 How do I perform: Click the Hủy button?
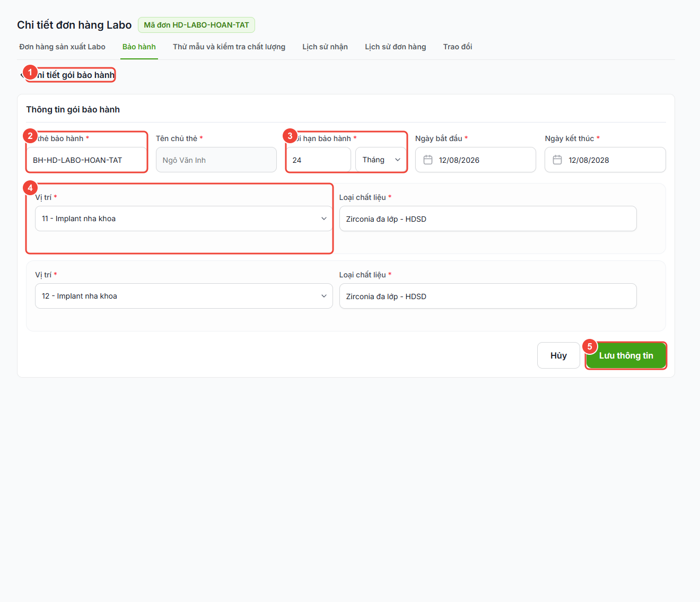pos(558,355)
